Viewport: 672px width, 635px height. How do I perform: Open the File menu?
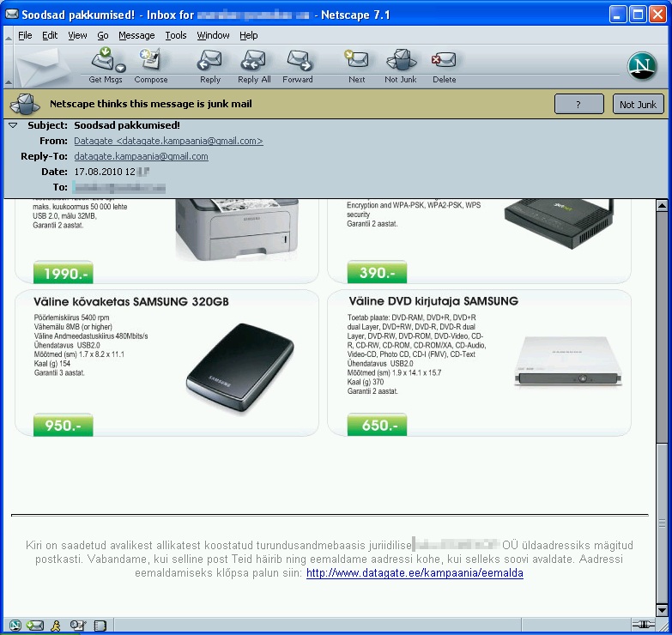pos(25,35)
